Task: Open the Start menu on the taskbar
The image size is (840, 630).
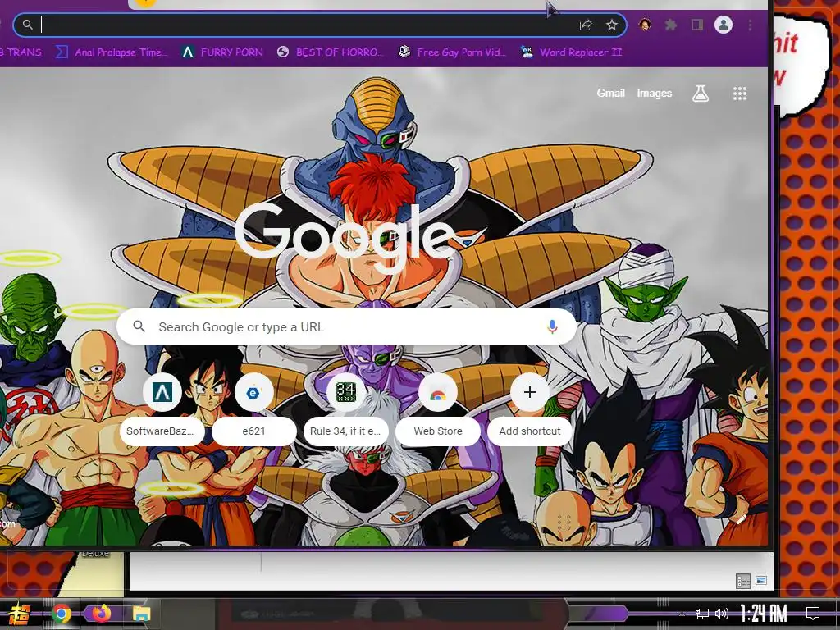Action: point(21,614)
